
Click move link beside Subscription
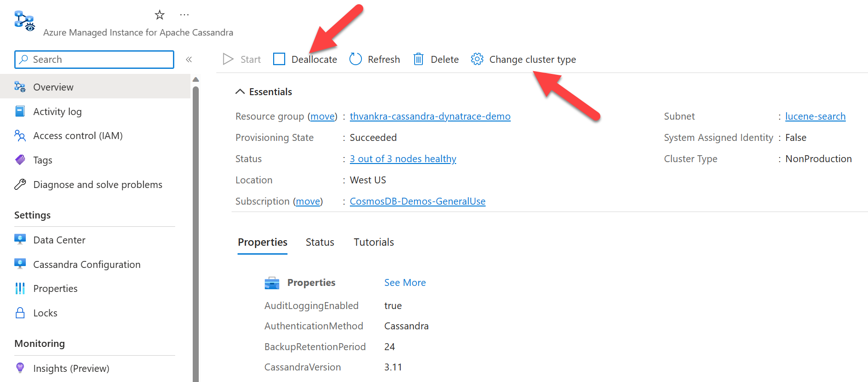click(x=308, y=201)
